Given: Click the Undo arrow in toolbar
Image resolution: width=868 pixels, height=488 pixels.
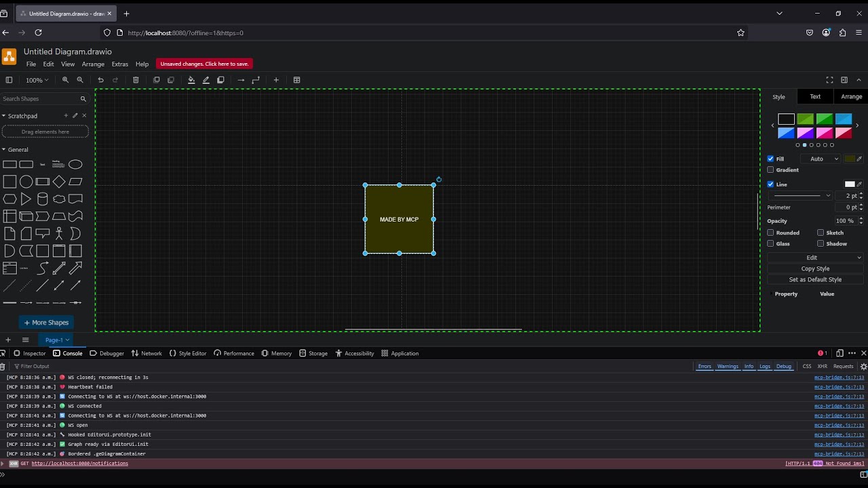Looking at the screenshot, I should (x=100, y=80).
